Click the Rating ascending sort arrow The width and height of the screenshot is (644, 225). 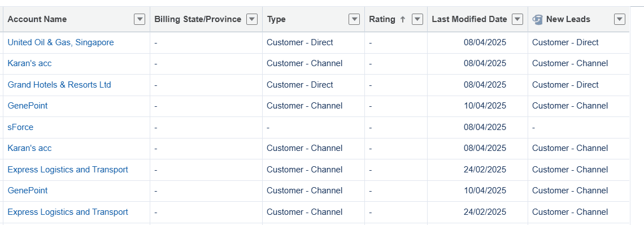(x=402, y=19)
